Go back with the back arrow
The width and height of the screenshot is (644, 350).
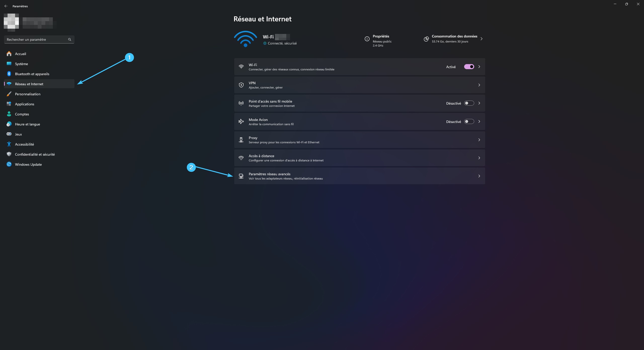click(6, 6)
